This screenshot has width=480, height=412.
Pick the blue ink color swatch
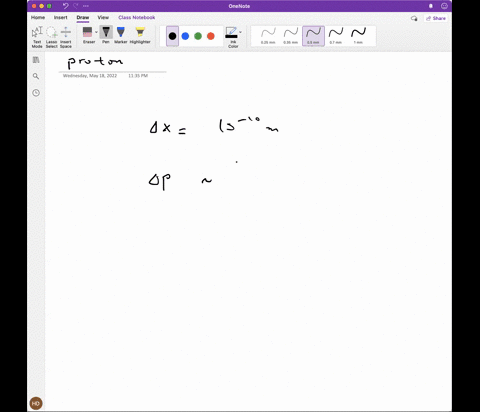(185, 36)
